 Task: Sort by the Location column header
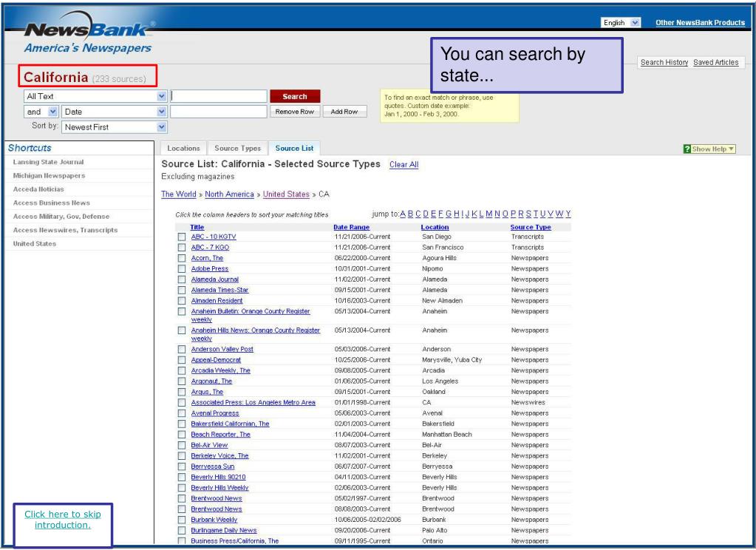[435, 227]
